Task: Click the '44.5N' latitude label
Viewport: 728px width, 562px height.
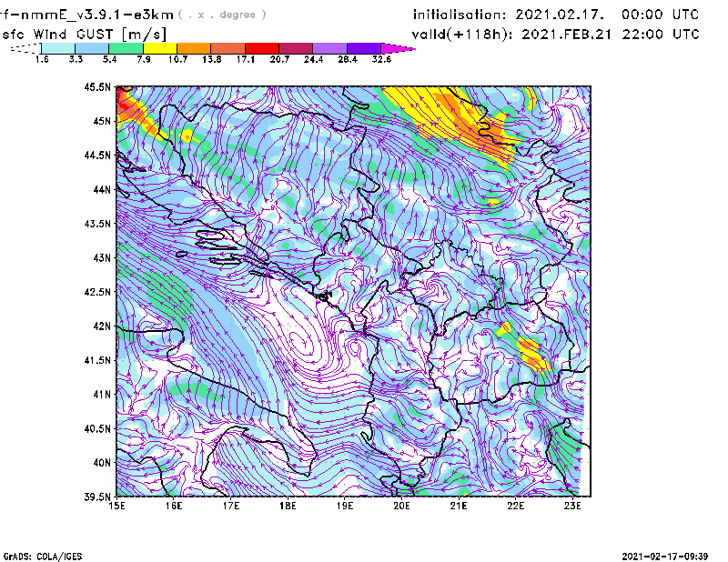Action: point(97,155)
